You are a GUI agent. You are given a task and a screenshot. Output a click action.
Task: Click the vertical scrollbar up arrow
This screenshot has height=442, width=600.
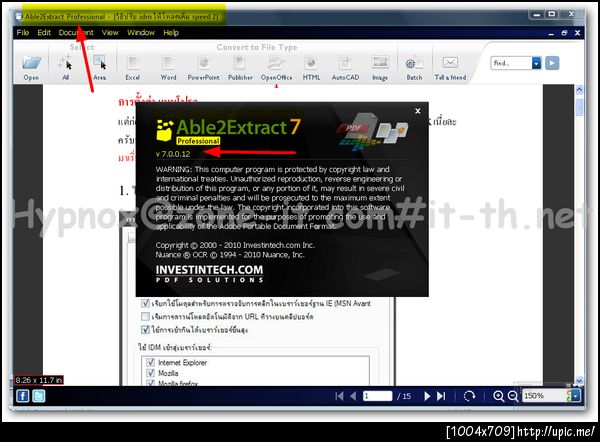click(x=579, y=90)
